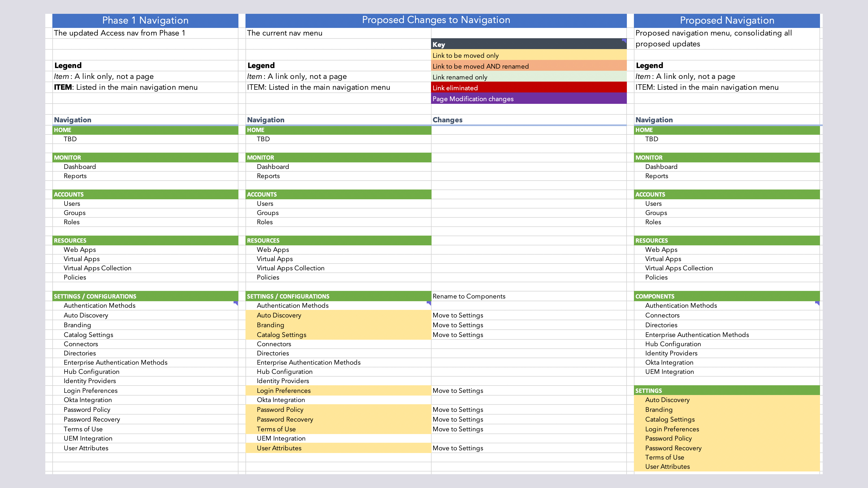Screen dimensions: 868x488
Task: Click 'Rename to Components' change cell
Action: [469, 296]
